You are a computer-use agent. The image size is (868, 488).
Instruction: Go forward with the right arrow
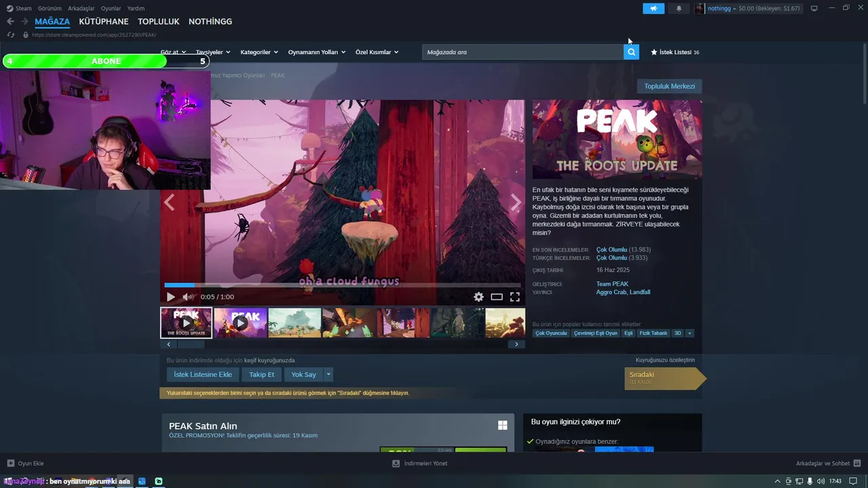coord(24,22)
